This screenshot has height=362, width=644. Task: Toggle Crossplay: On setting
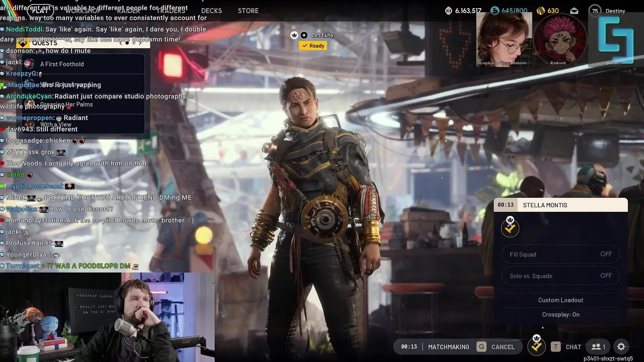pyautogui.click(x=560, y=315)
